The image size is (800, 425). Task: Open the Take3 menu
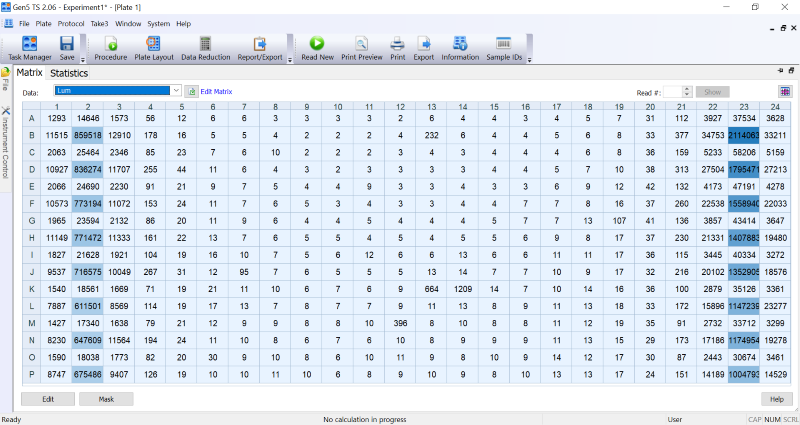[x=99, y=23]
